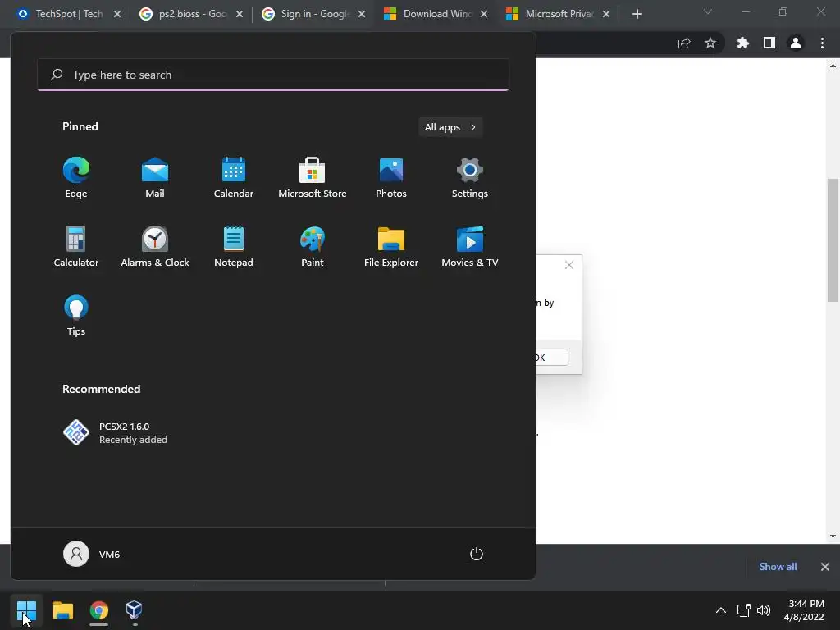Open Chrome tab search dropdown
The image size is (840, 630).
tap(708, 11)
